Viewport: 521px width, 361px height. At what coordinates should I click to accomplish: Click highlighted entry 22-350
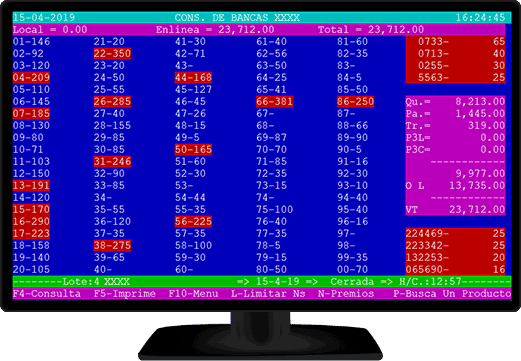112,54
